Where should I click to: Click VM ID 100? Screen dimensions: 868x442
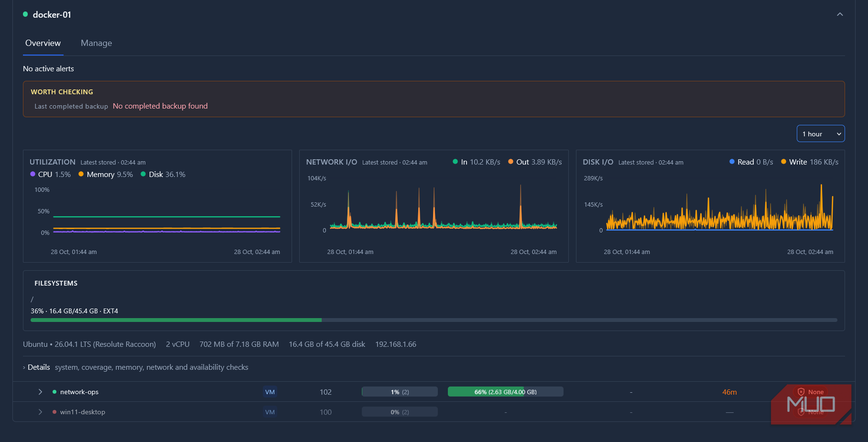[325, 412]
